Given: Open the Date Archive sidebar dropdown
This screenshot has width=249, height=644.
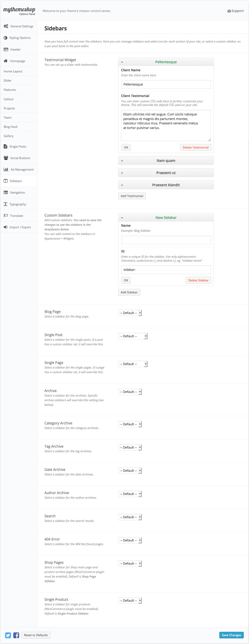Looking at the screenshot, I should (130, 471).
